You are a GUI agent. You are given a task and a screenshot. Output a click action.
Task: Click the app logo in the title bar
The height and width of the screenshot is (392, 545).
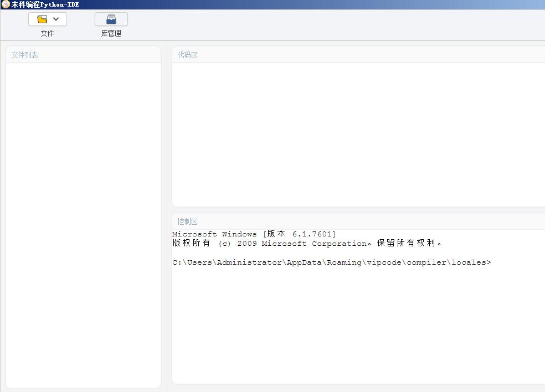[x=6, y=4]
